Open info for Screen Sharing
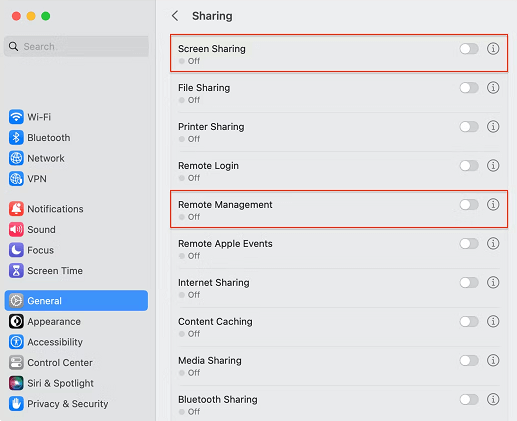The width and height of the screenshot is (517, 421). [x=493, y=49]
